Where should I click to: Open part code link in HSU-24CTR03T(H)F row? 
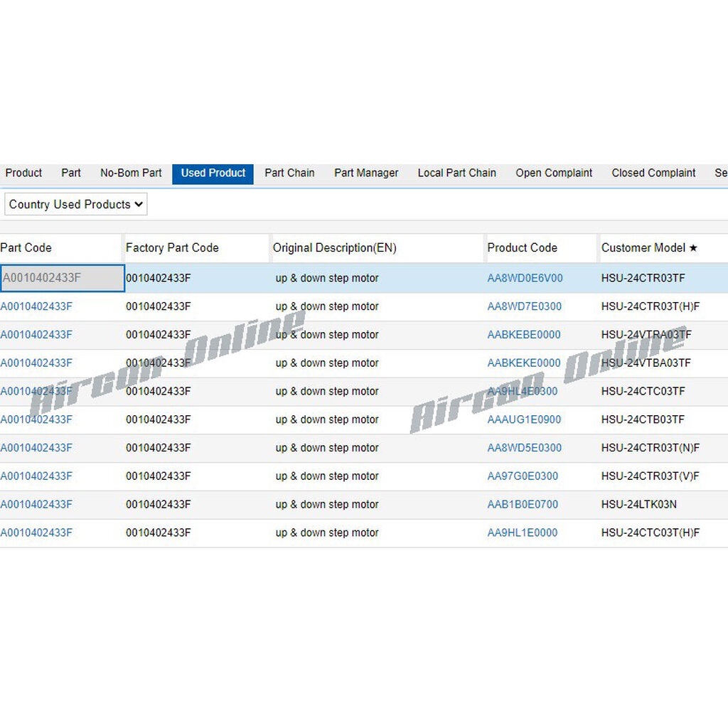pos(36,306)
